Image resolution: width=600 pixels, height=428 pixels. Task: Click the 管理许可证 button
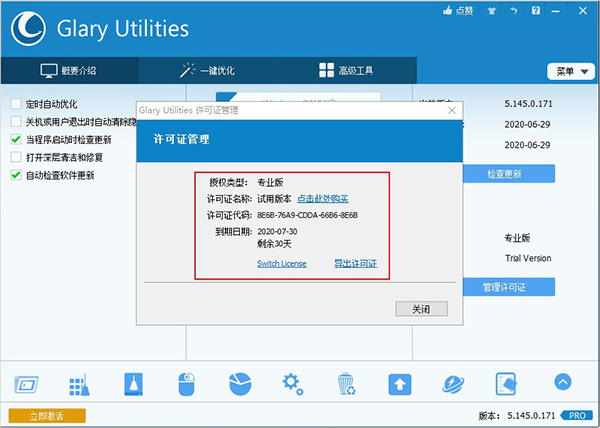(509, 287)
